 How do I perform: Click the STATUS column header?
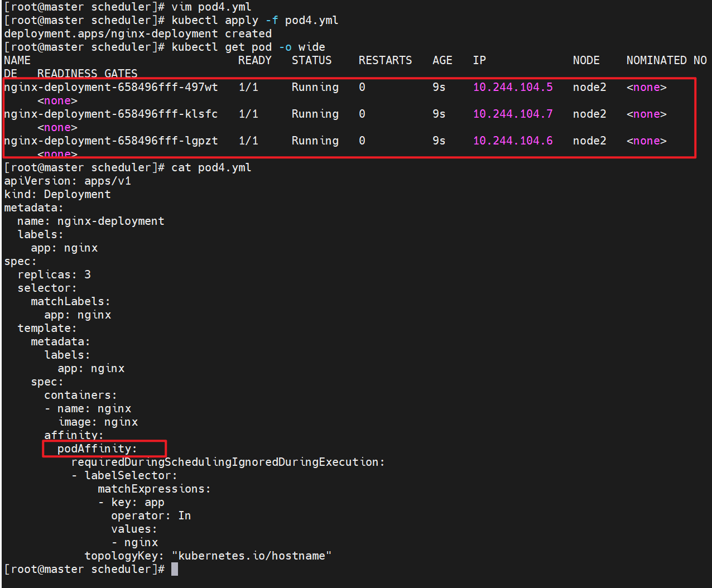tap(311, 60)
